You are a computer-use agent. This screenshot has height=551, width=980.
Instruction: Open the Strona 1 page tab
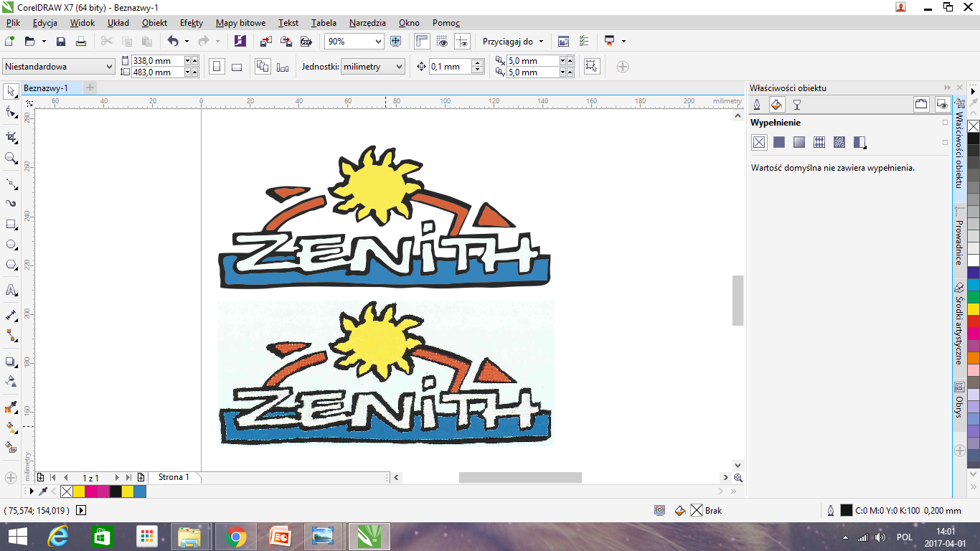(174, 477)
